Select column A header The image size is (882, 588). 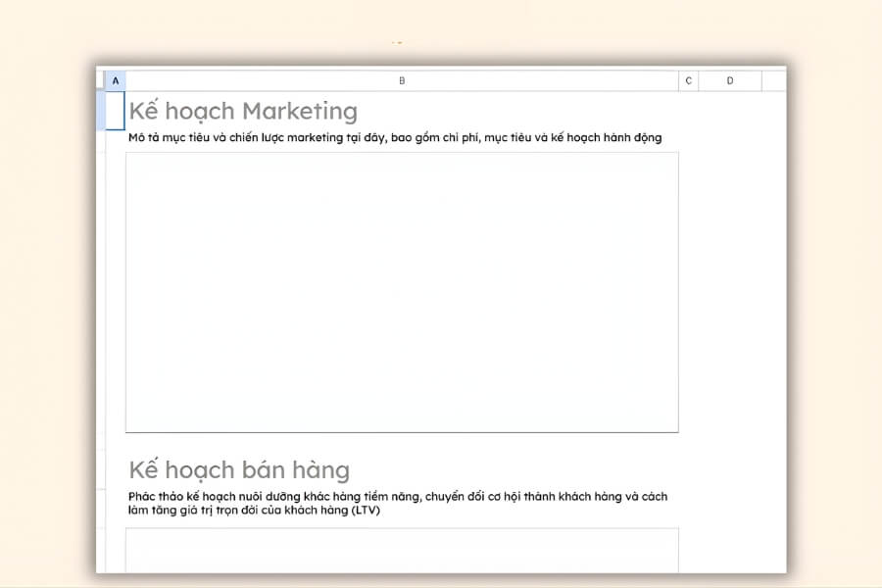[x=115, y=80]
